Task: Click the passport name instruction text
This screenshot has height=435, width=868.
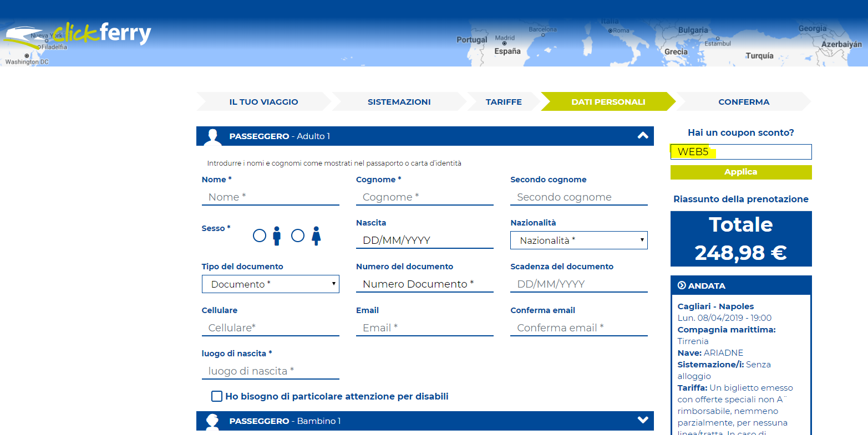Action: click(334, 163)
